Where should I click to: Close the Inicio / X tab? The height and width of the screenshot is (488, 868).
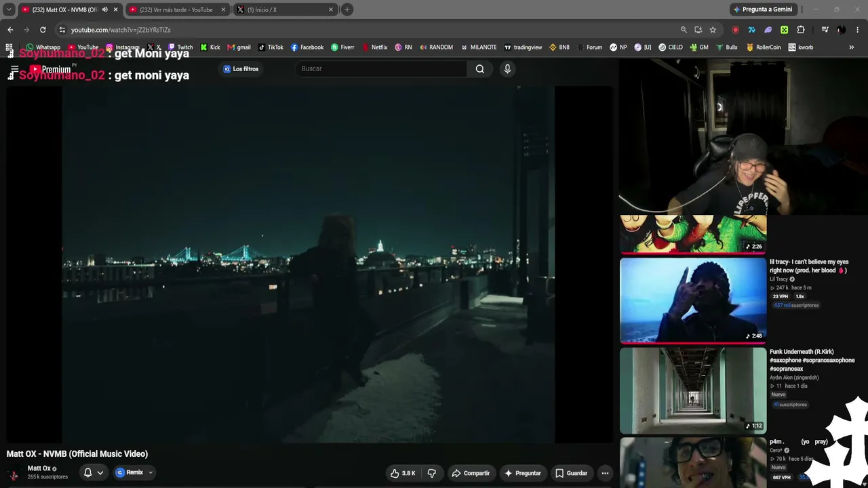pos(331,9)
